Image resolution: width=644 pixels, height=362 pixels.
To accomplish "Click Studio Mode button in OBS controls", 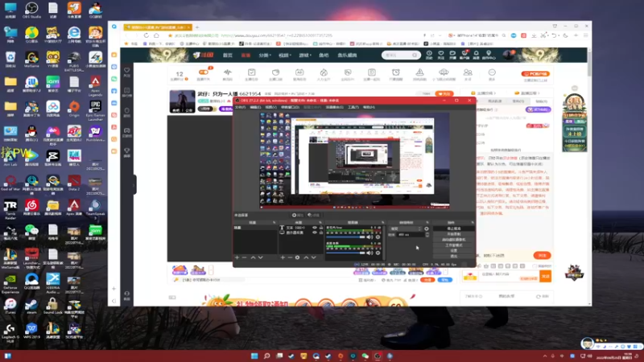I will (454, 245).
